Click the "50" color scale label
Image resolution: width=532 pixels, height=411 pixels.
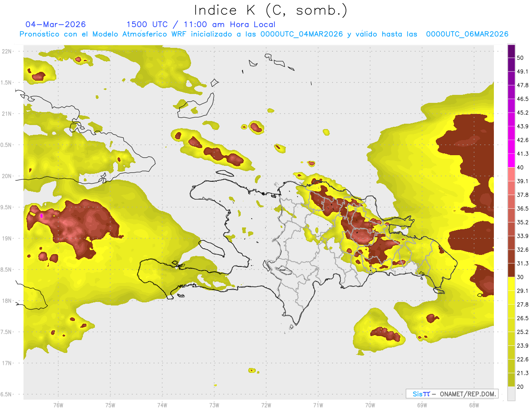(x=521, y=58)
